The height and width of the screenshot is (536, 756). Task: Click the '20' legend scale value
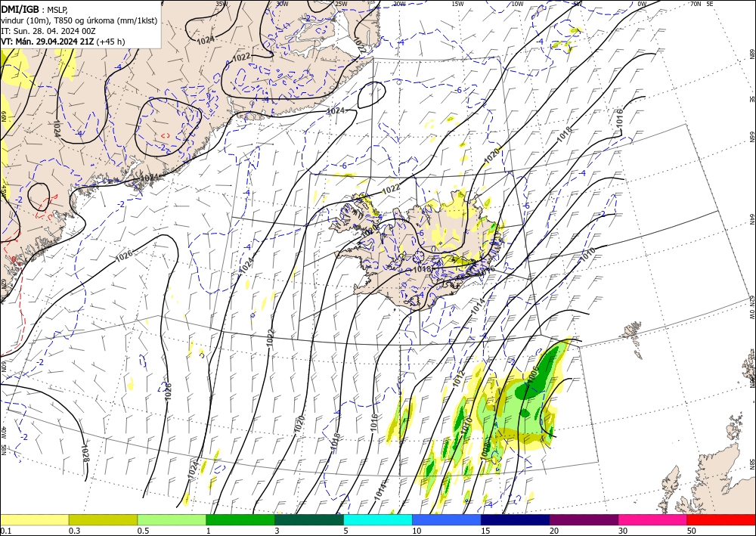coord(554,531)
